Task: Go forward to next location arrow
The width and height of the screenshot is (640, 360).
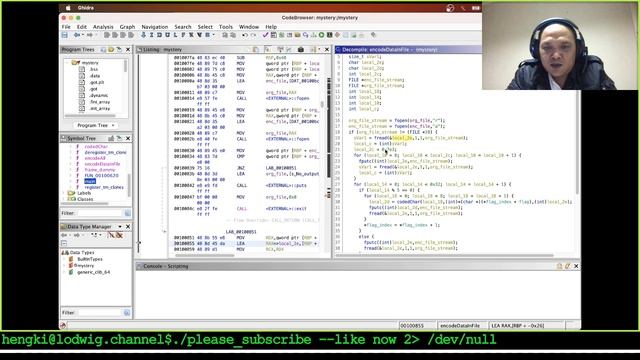Action: (x=89, y=36)
